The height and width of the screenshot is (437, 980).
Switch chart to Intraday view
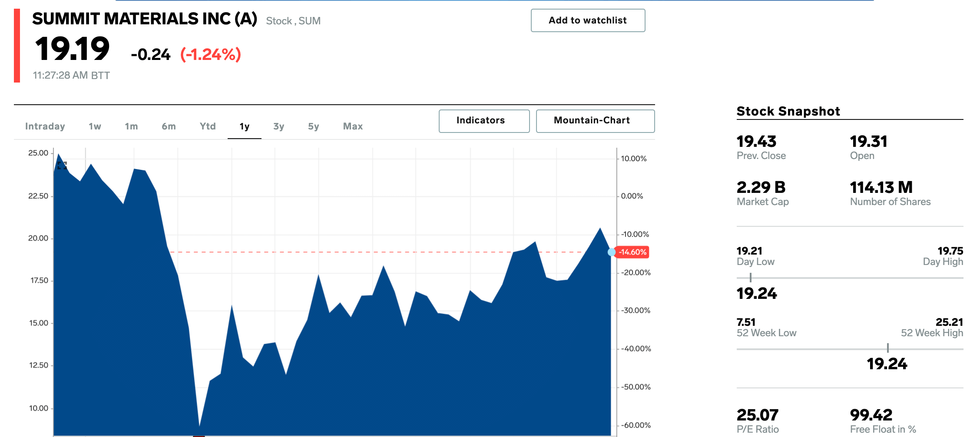(45, 126)
